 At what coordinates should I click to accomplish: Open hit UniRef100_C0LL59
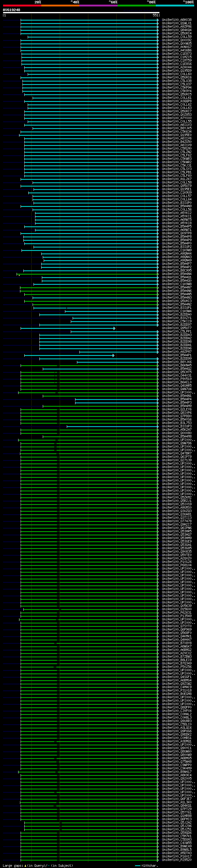coord(177,37)
